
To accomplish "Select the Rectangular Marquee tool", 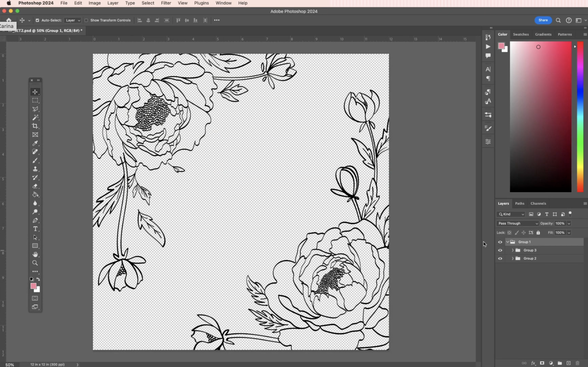I will 35,100.
